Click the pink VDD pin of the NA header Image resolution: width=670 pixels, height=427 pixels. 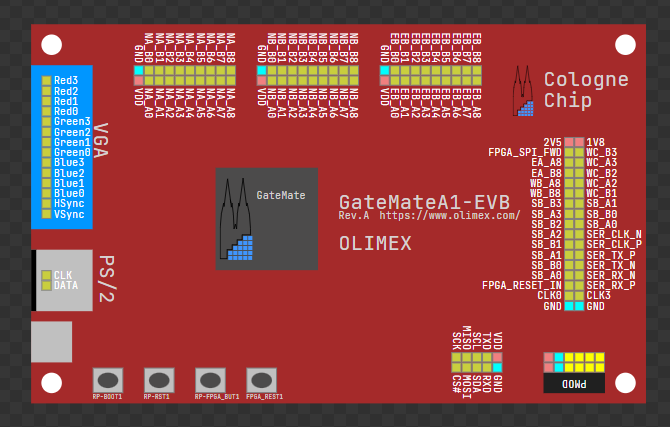pos(138,80)
